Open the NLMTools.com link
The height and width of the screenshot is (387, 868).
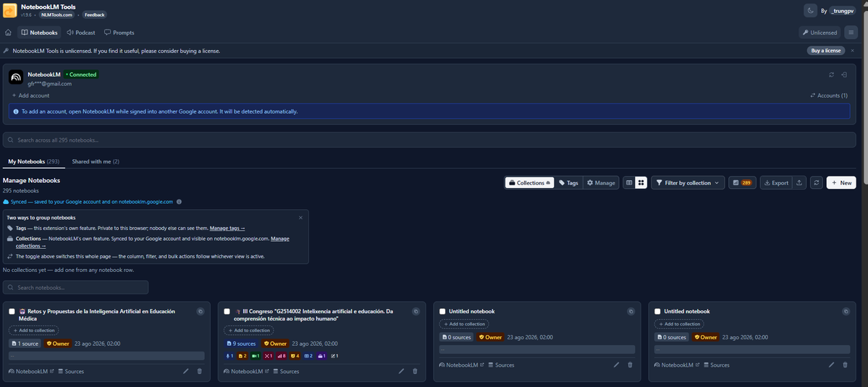pos(56,15)
